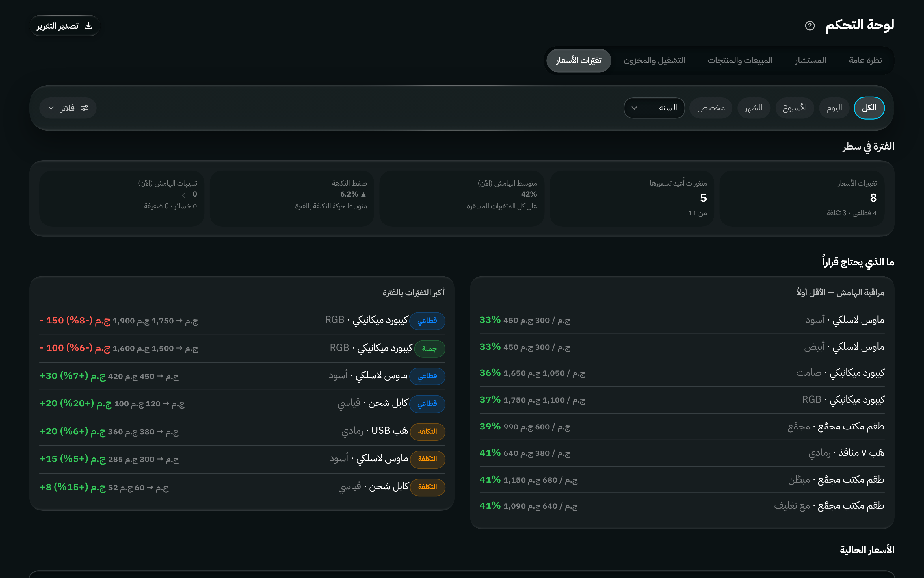This screenshot has height=578, width=924.
Task: Switch to التشغيل والمخزون tab
Action: pyautogui.click(x=654, y=60)
